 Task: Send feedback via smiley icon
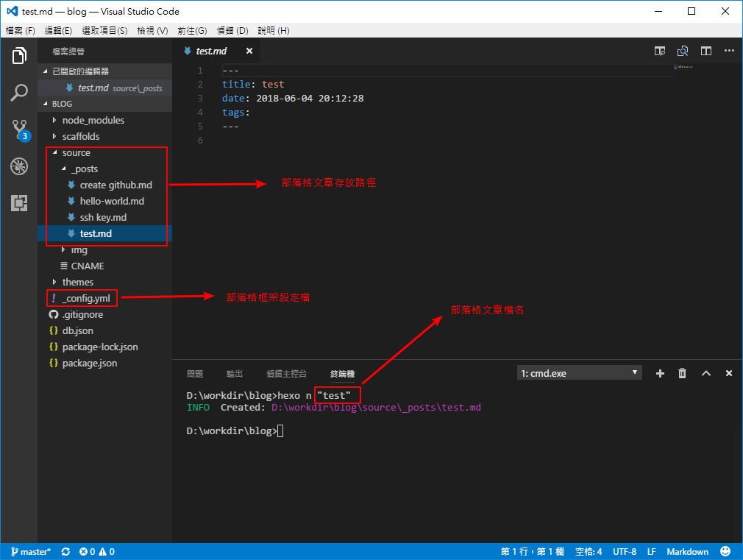click(725, 551)
